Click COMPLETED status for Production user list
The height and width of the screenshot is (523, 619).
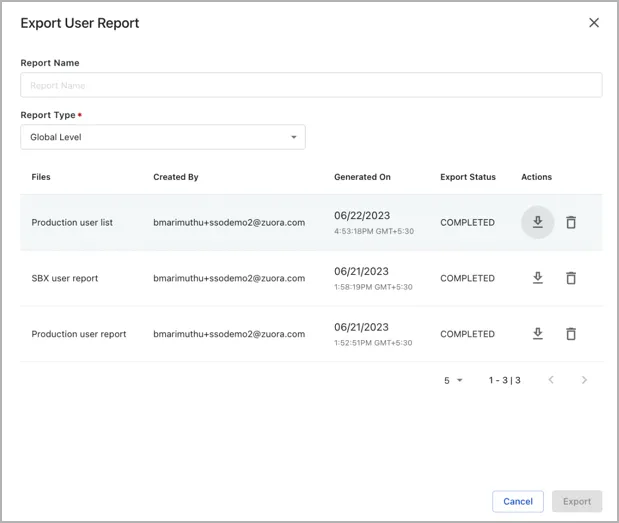click(x=467, y=222)
